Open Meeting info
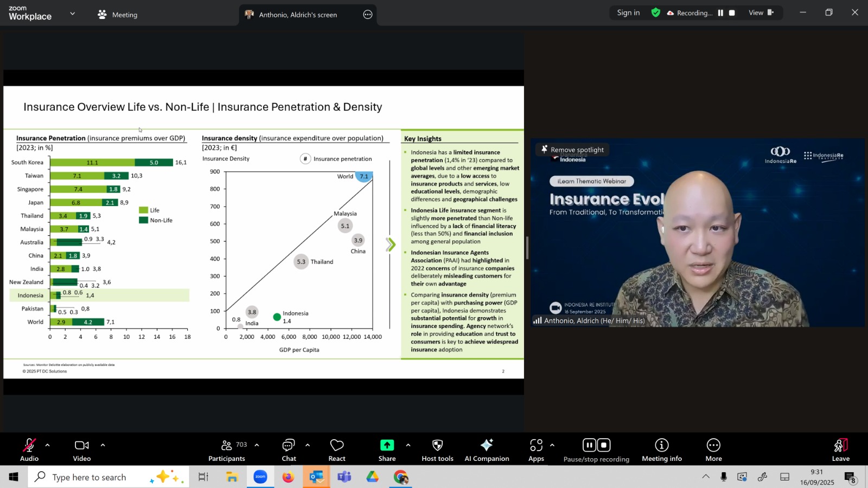This screenshot has height=488, width=868. point(661,450)
